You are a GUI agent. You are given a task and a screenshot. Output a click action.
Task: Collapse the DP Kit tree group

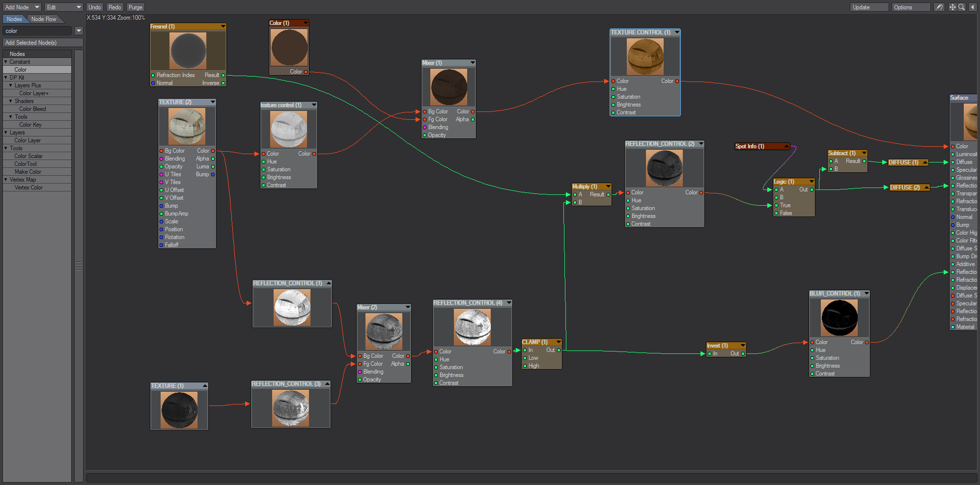pyautogui.click(x=6, y=78)
